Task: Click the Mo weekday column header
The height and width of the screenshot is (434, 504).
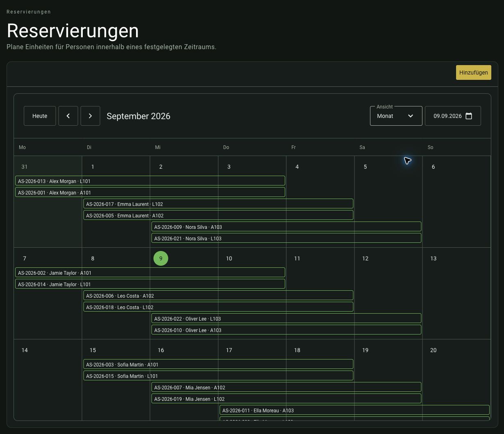Action: [48, 147]
